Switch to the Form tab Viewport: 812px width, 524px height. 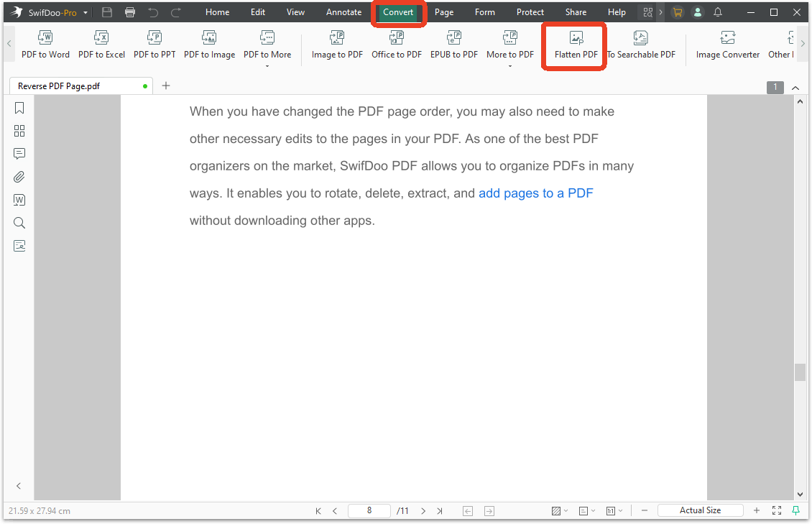coord(485,12)
